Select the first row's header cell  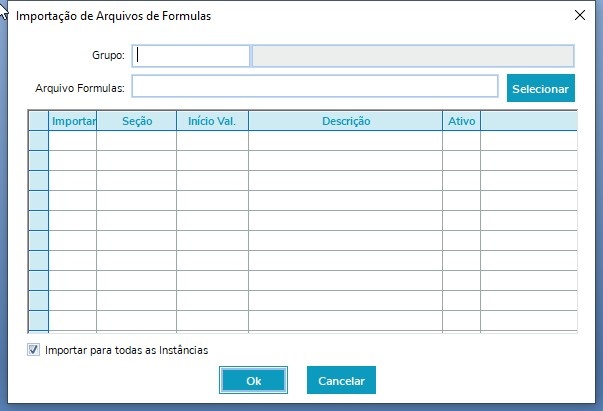coord(39,141)
